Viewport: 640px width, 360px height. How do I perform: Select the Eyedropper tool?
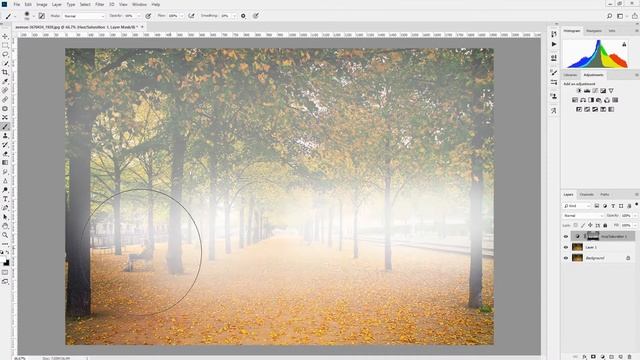(5, 81)
